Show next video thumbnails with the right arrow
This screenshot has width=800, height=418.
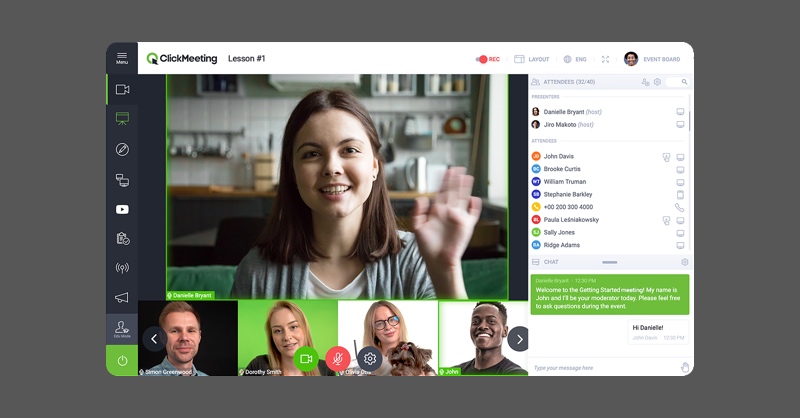517,338
